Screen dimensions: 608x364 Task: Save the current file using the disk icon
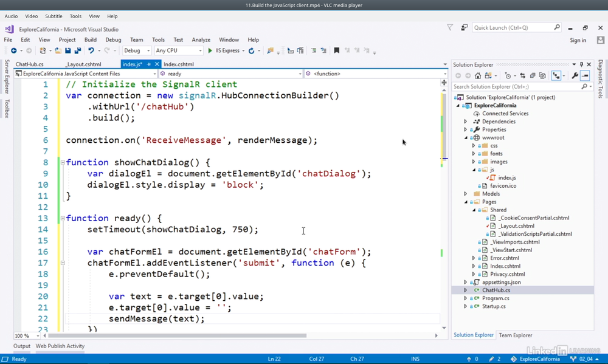(x=68, y=51)
